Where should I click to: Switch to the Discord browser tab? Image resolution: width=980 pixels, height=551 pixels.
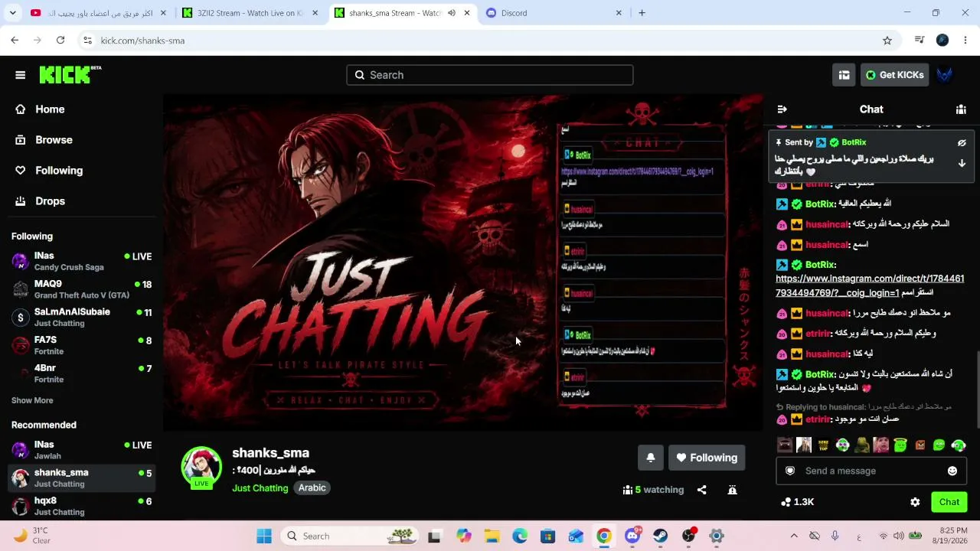[555, 13]
